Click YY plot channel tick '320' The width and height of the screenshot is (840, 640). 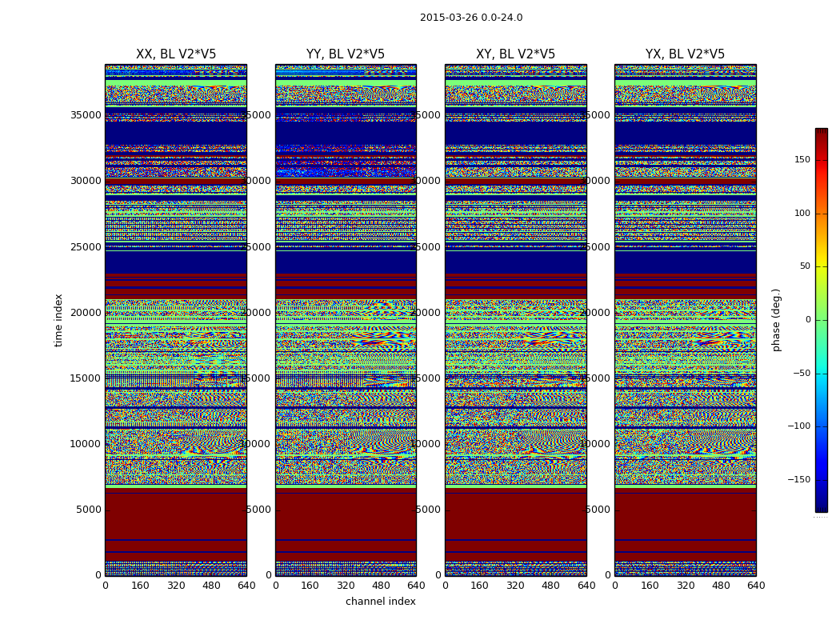346,586
